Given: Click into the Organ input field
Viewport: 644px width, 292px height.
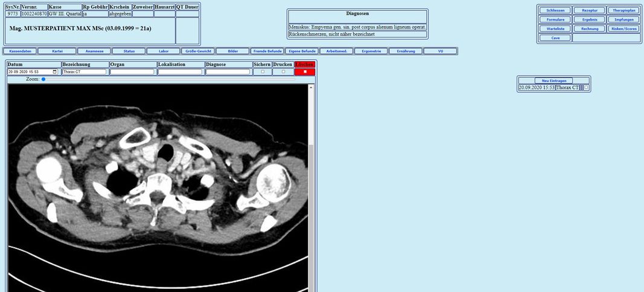Looking at the screenshot, I should tap(132, 72).
